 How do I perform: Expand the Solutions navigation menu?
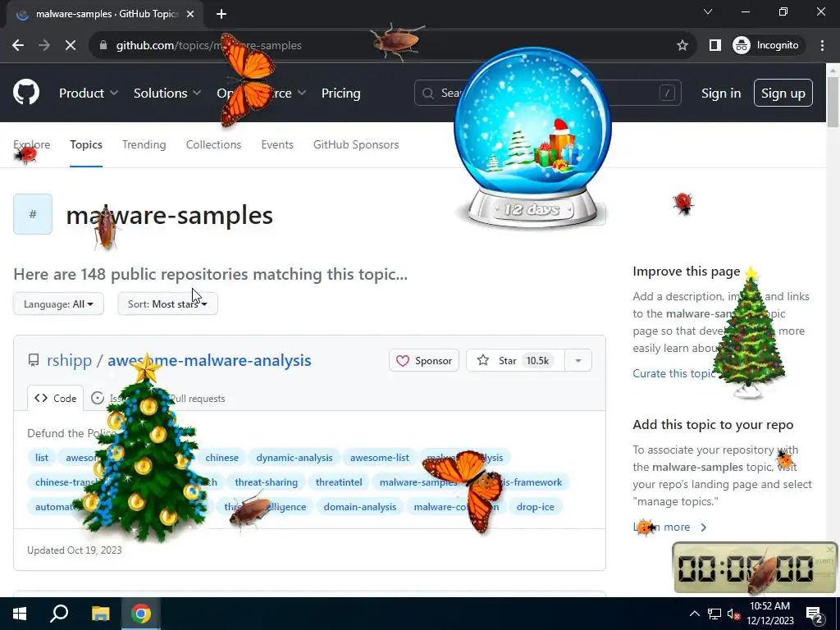click(167, 94)
